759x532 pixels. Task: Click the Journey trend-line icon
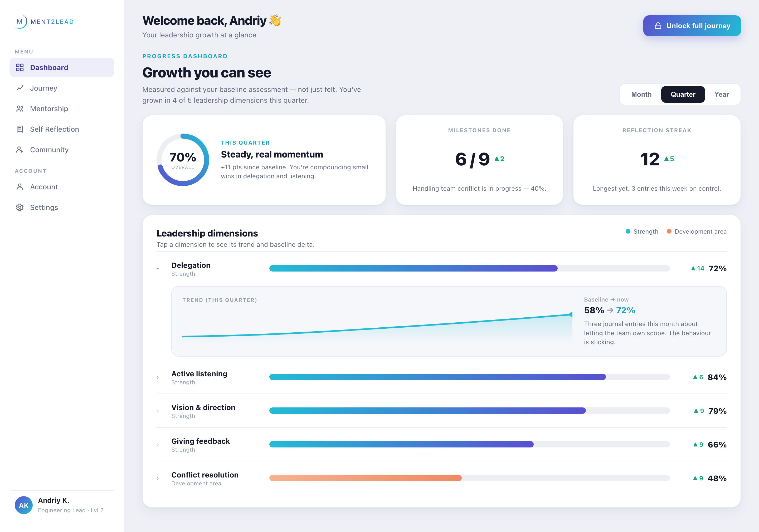click(20, 88)
